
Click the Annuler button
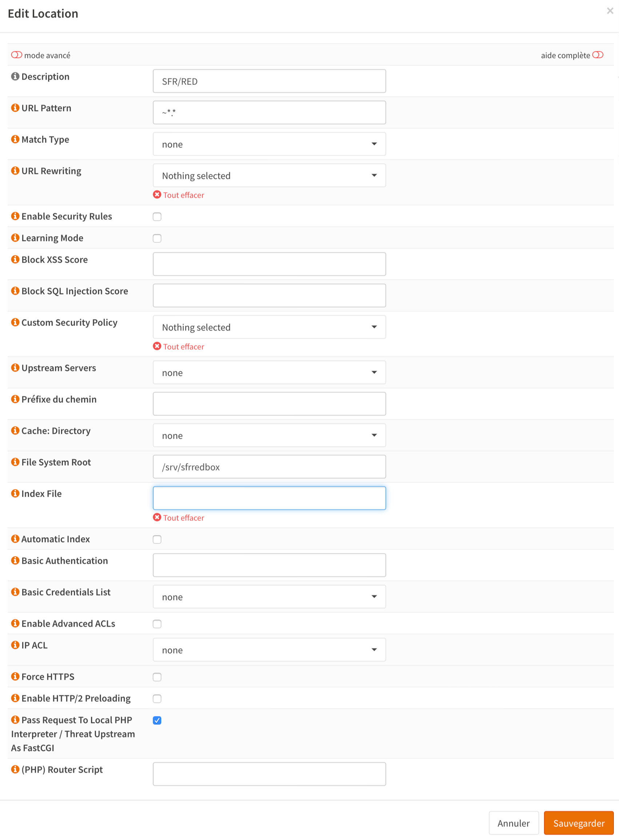513,823
